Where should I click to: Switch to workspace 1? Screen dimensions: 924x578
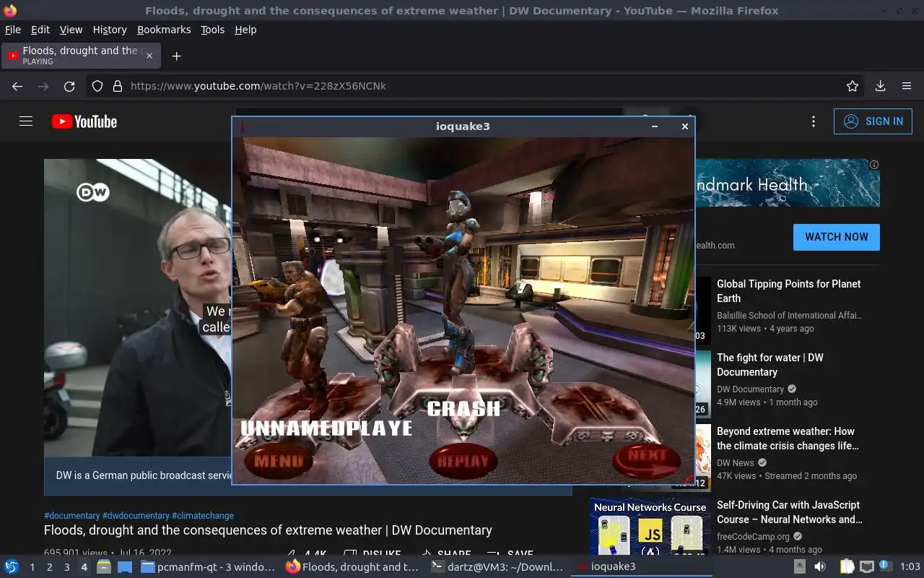pos(32,567)
